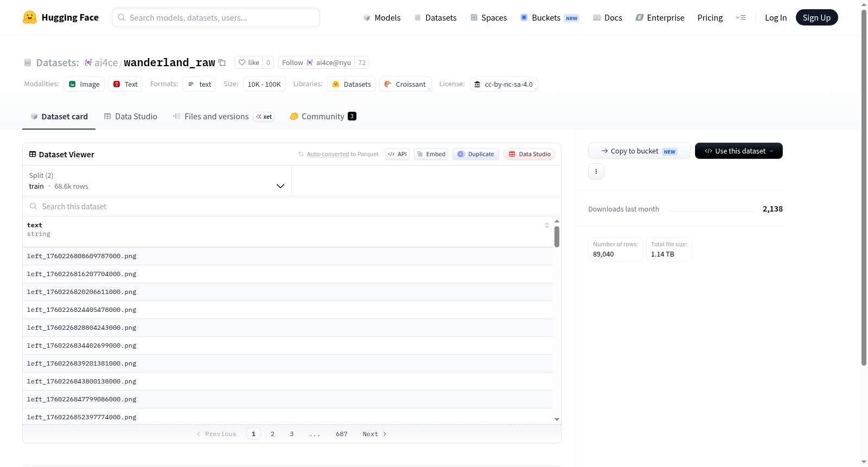The height and width of the screenshot is (467, 868).
Task: Open the navigation more menu icon
Action: (x=741, y=17)
